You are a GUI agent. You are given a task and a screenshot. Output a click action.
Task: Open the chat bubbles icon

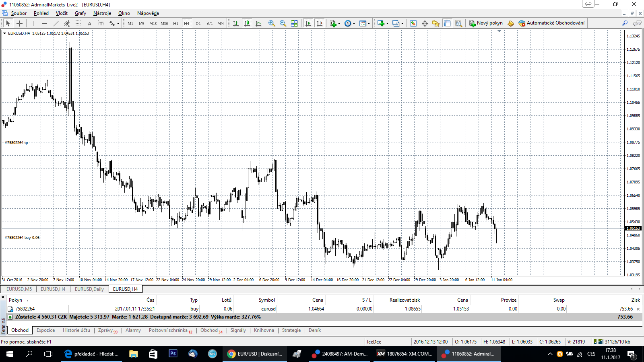click(x=637, y=23)
